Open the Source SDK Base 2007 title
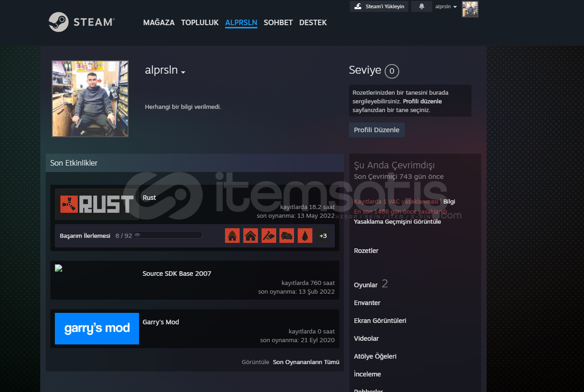584x392 pixels. point(177,274)
